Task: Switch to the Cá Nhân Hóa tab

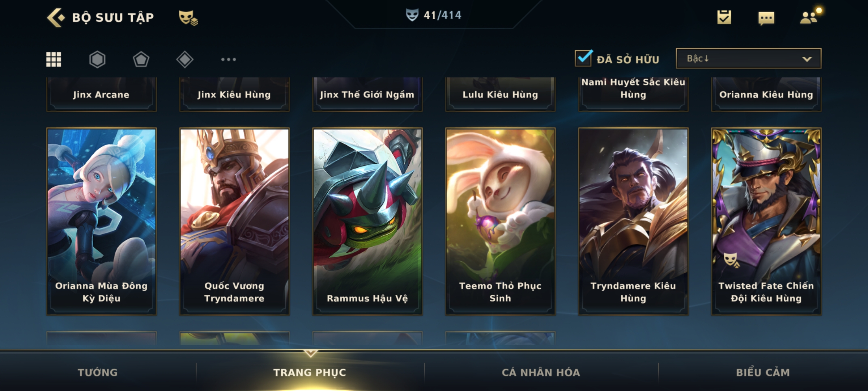Action: pyautogui.click(x=541, y=373)
